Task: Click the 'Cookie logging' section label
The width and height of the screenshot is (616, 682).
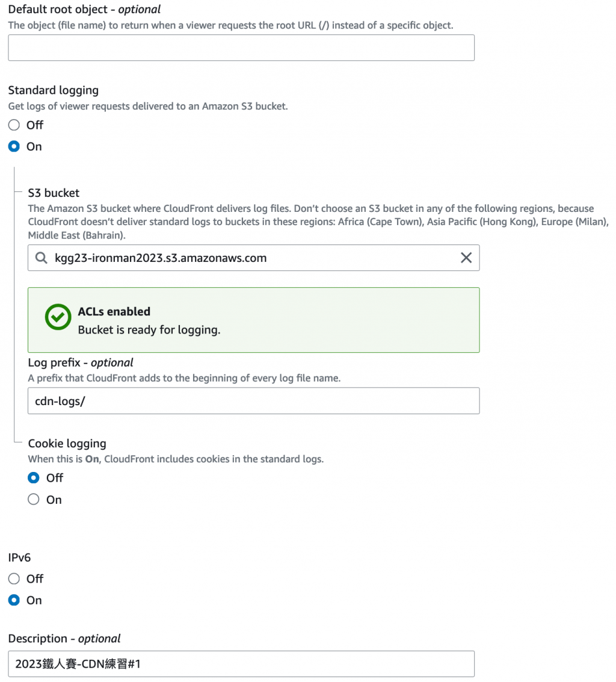Action: click(x=67, y=444)
